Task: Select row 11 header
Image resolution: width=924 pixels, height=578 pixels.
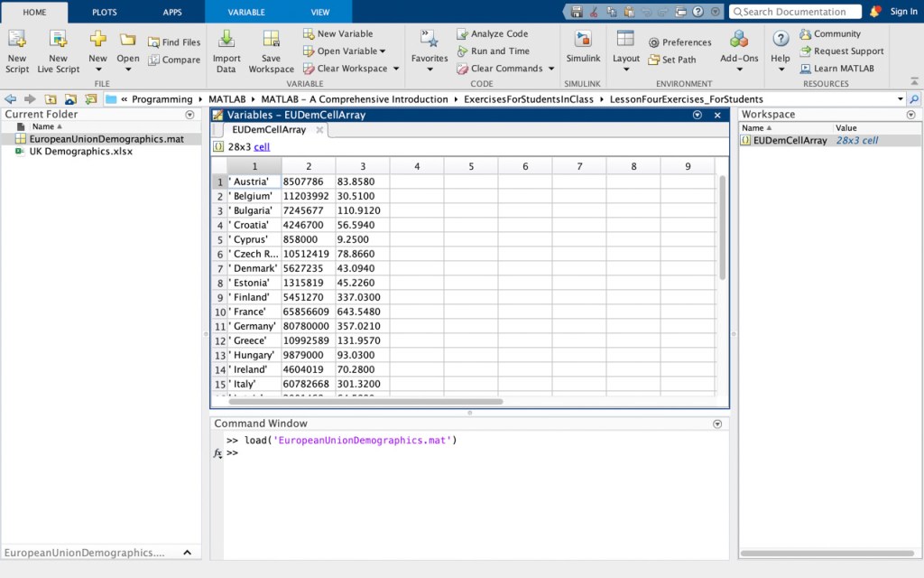Action: click(220, 326)
